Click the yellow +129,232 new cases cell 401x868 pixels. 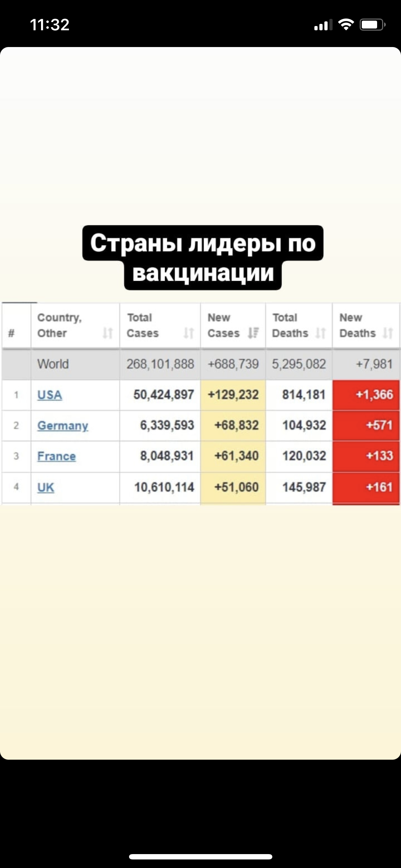click(233, 395)
